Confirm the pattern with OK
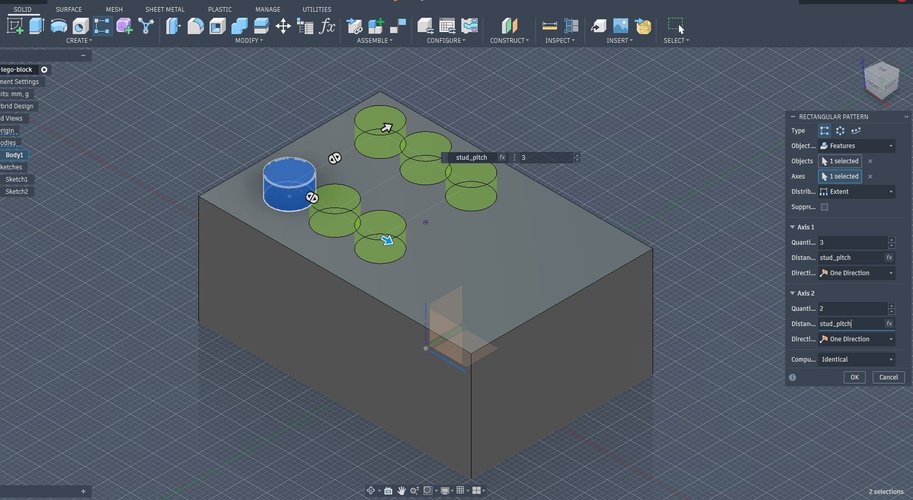 pos(854,377)
